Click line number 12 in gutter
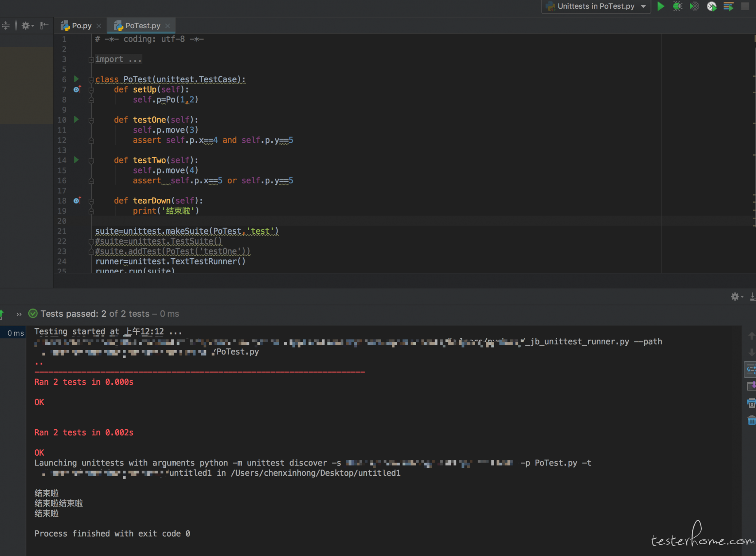756x556 pixels. [x=62, y=140]
